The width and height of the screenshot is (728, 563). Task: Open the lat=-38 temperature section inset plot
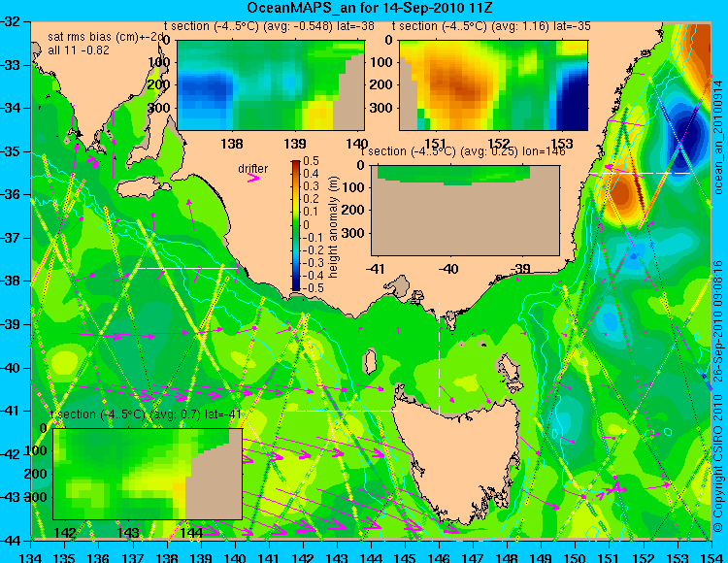pyautogui.click(x=271, y=85)
